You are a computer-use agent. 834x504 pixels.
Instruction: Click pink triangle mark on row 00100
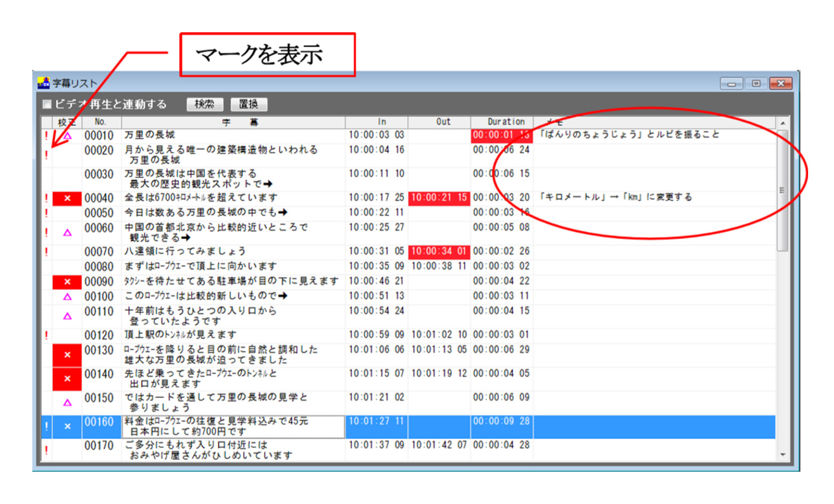(x=67, y=297)
